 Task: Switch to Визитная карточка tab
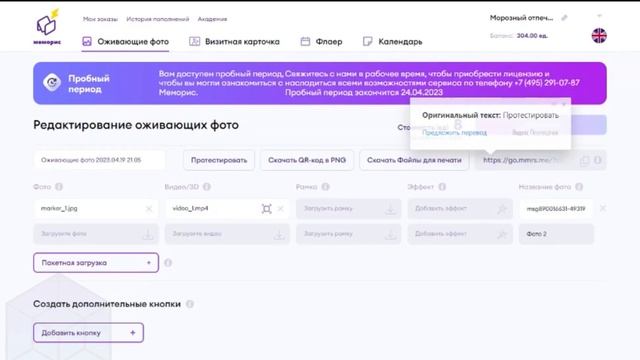coord(234,42)
